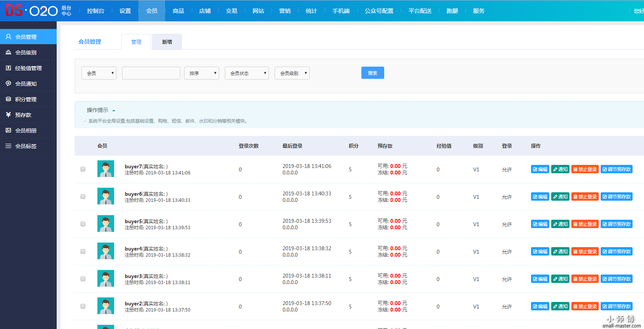Image resolution: width=644 pixels, height=329 pixels.
Task: Edit buyer6 with the 编辑 button
Action: point(540,196)
